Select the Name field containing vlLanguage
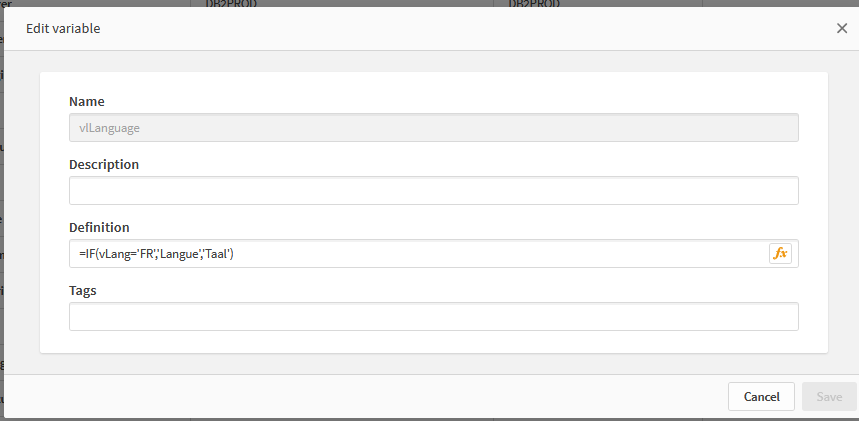859x421 pixels. coord(433,127)
